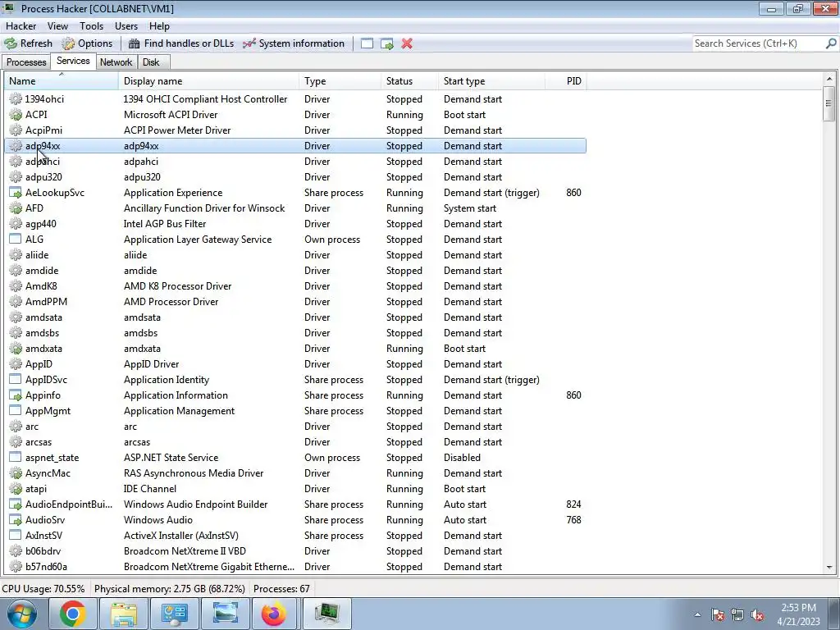
Task: Click the gear icon of 1394ohci
Action: tap(16, 99)
